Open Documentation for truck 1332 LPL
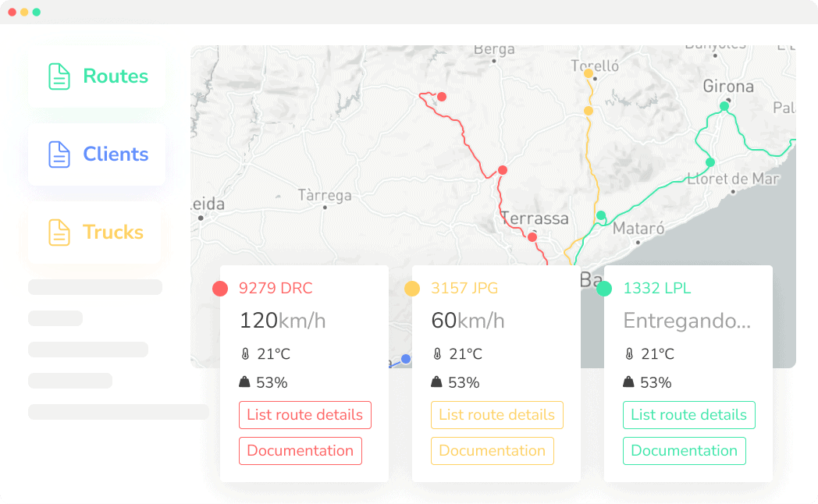The width and height of the screenshot is (818, 504). pos(684,451)
